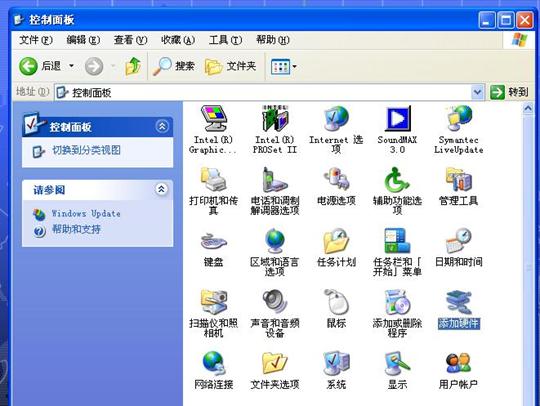Collapse the 请参阅 sidebar section

coord(162,189)
